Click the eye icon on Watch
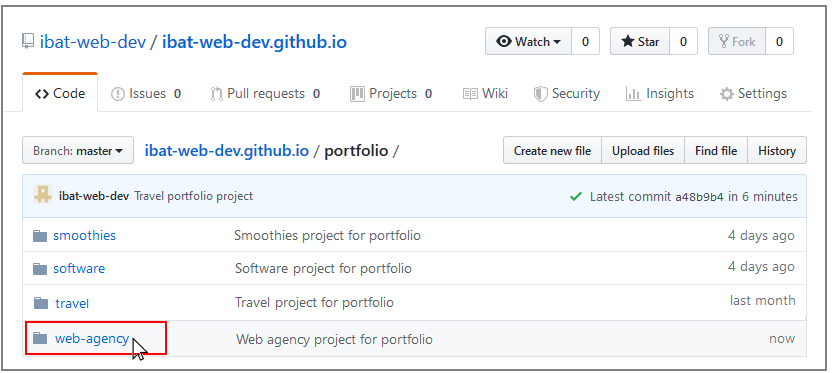The height and width of the screenshot is (373, 834). coord(504,42)
